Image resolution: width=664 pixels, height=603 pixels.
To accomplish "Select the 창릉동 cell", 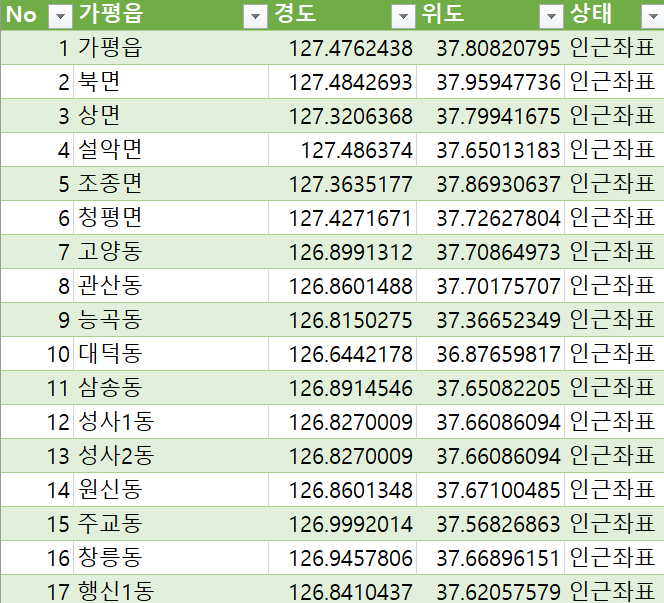I will pos(171,558).
